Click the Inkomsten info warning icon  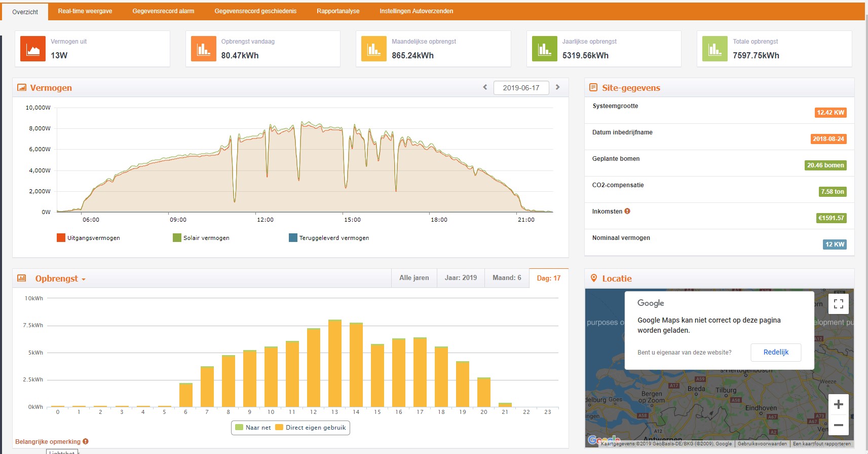click(627, 211)
